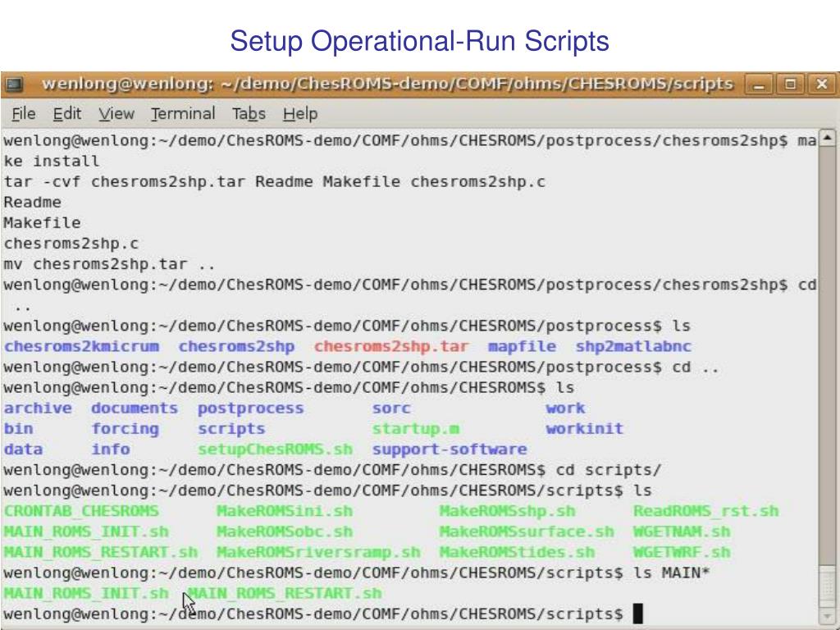Click the 'Makefile' output line
This screenshot has width=840, height=630.
tap(43, 223)
